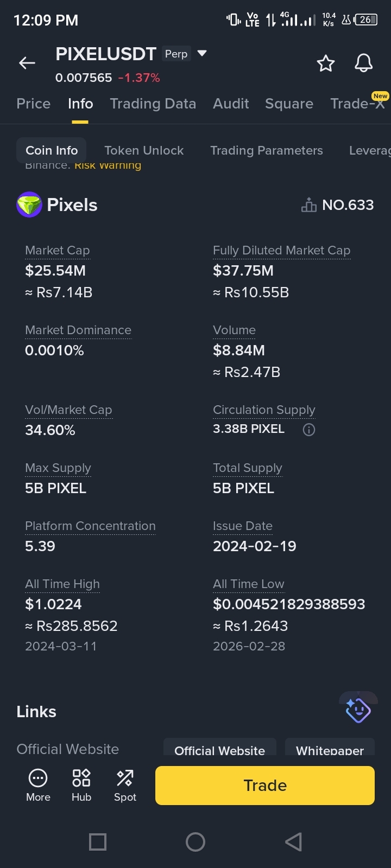Switch to the Price tab
The image size is (391, 868).
(34, 104)
